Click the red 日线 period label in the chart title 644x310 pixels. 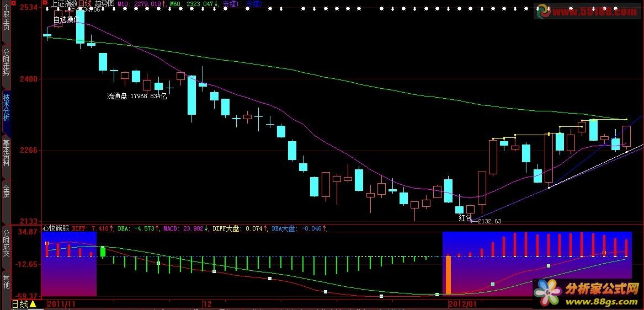tap(84, 3)
